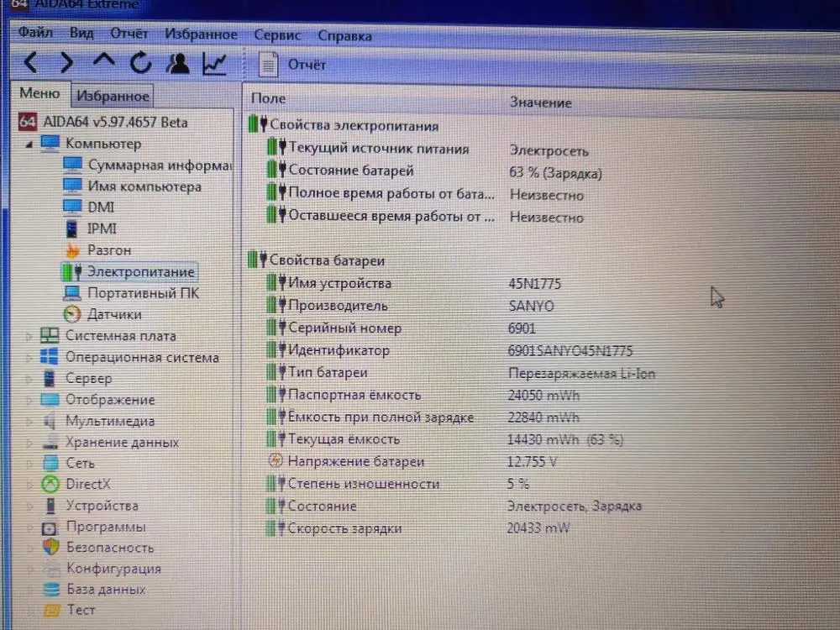
Task: Select the Программы tree icon
Action: click(50, 528)
